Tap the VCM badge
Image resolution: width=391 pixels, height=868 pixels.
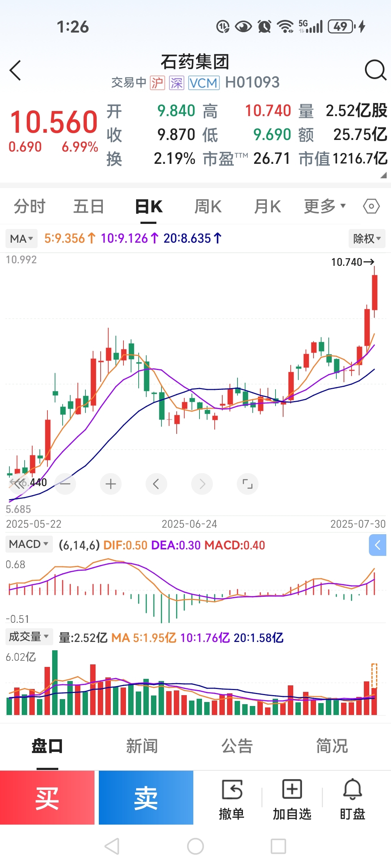(204, 83)
